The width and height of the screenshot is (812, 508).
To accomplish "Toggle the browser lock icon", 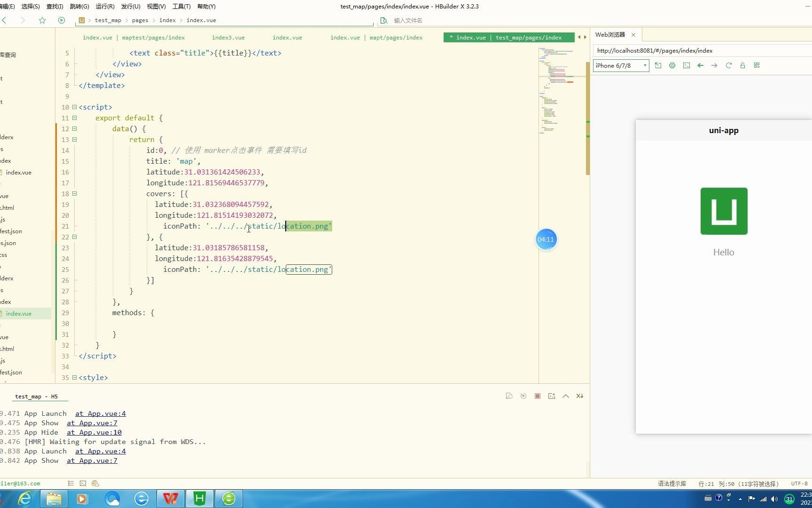I will point(743,65).
